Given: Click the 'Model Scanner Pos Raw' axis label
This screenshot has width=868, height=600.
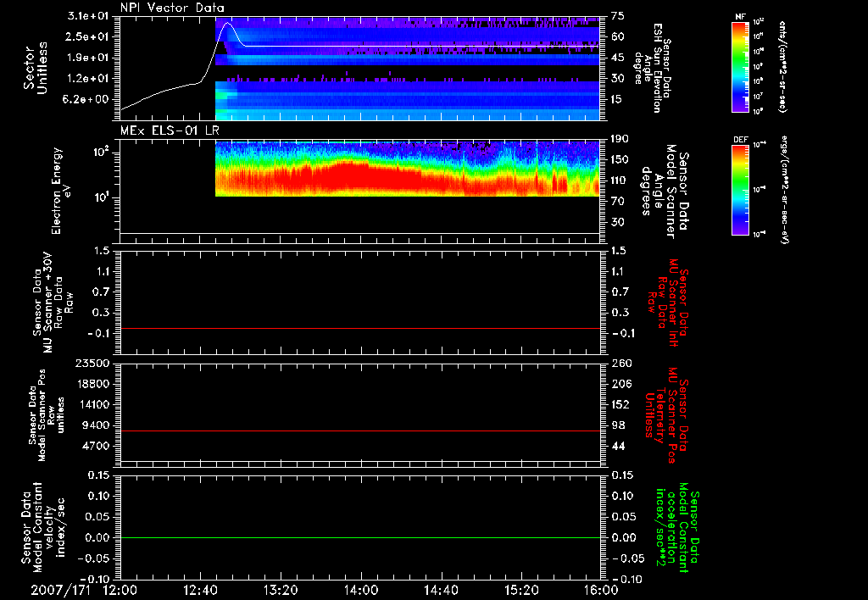Looking at the screenshot, I should coord(46,415).
